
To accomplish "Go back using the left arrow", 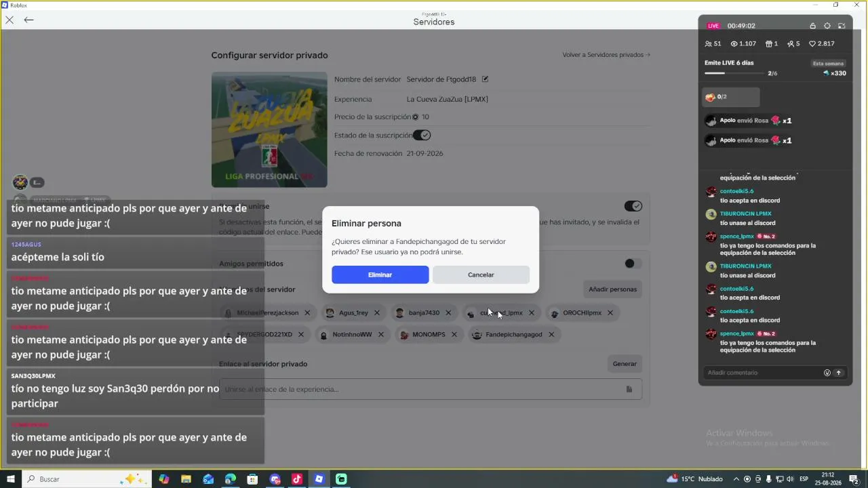I will (x=28, y=20).
